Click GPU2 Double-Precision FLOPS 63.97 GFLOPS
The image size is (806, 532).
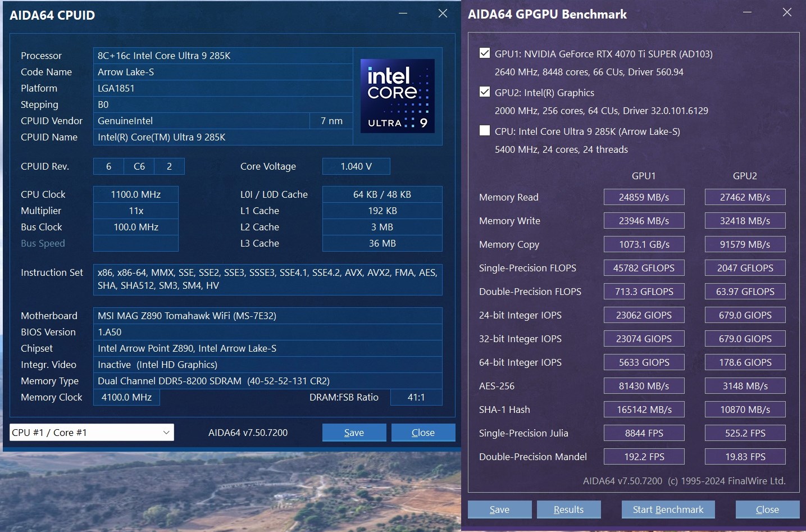tap(745, 292)
